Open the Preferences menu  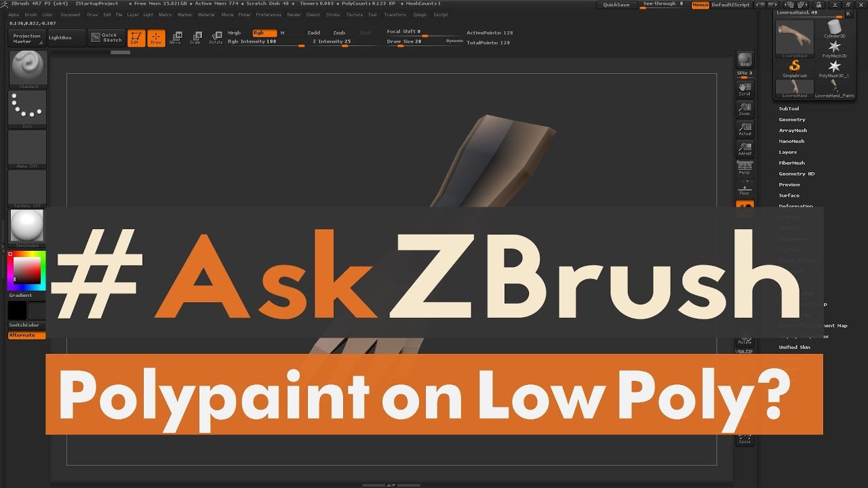click(x=269, y=14)
